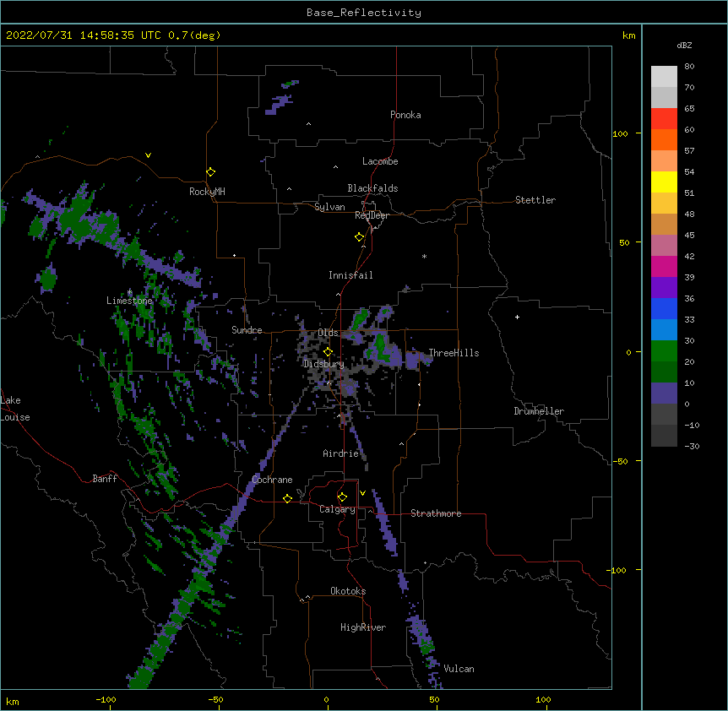Click the Calgary city label
The image size is (728, 711).
click(x=337, y=509)
